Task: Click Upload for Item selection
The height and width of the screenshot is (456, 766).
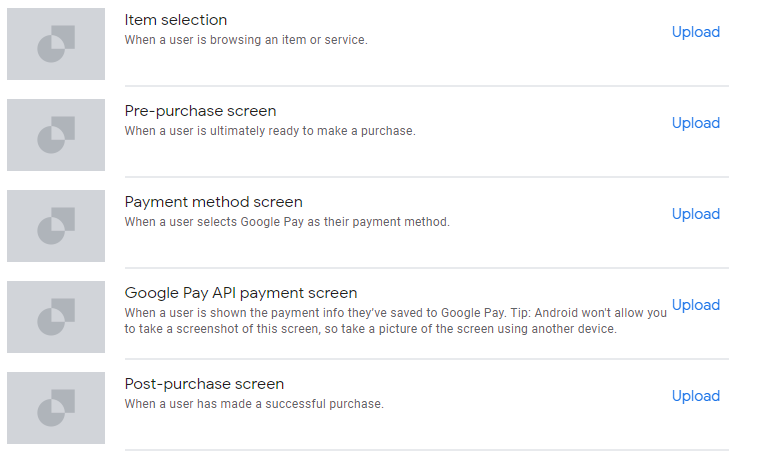Action: click(696, 32)
